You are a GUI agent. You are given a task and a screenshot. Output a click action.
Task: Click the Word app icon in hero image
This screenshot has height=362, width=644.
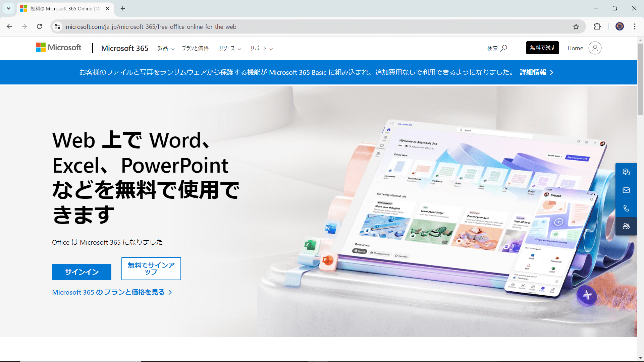pos(330,229)
